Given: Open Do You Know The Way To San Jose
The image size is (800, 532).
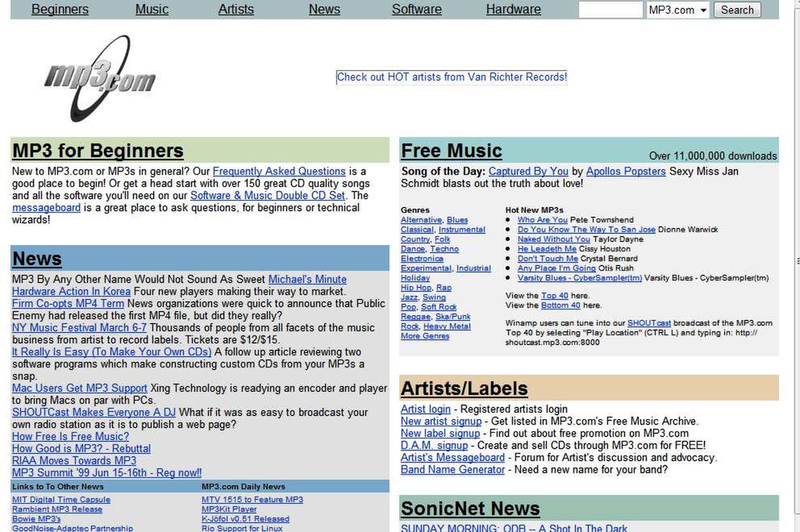Looking at the screenshot, I should coord(586,230).
